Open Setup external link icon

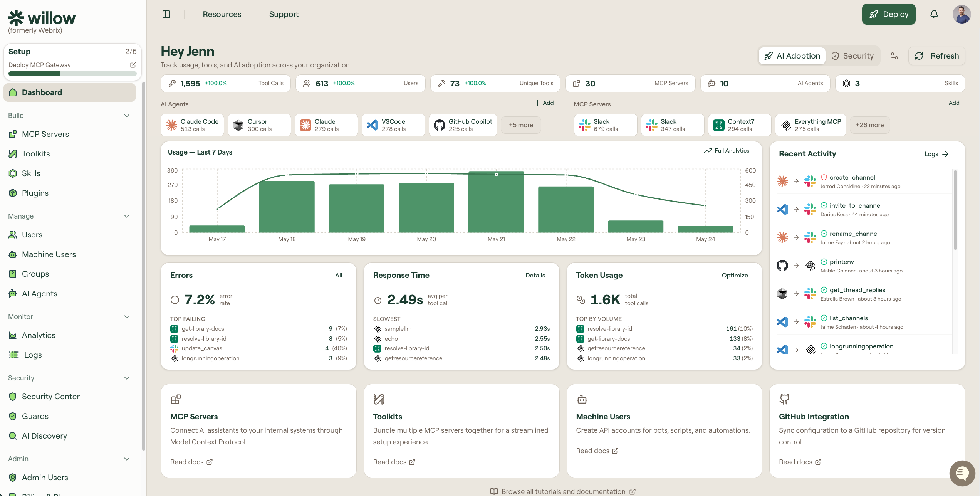tap(133, 65)
